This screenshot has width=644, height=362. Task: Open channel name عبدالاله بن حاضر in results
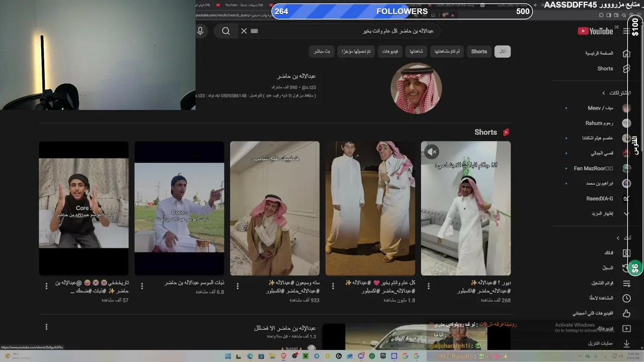[296, 76]
